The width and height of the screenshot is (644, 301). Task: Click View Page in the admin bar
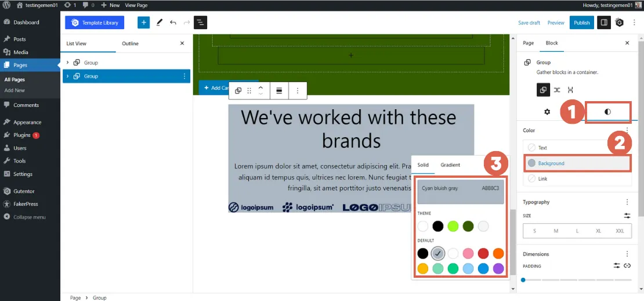click(136, 5)
